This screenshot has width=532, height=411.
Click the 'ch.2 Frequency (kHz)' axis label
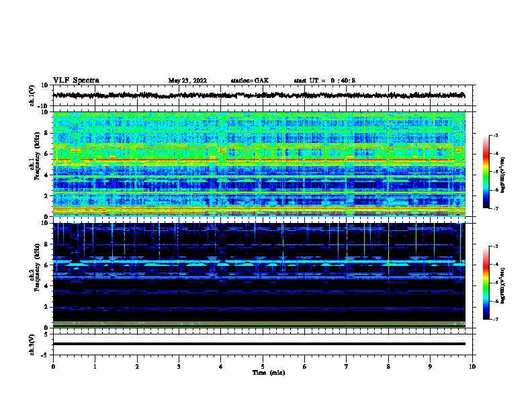pos(35,267)
